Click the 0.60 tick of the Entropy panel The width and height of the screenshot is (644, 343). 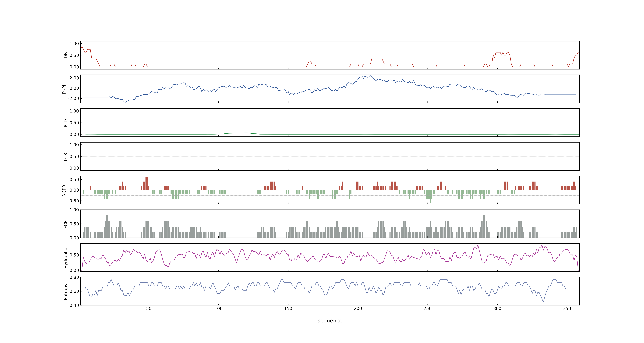coord(74,291)
